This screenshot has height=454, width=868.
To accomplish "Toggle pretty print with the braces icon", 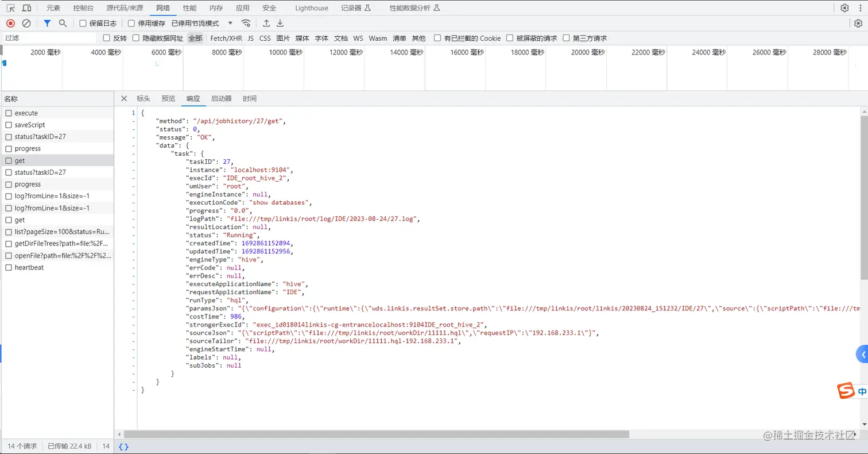I will pos(123,447).
